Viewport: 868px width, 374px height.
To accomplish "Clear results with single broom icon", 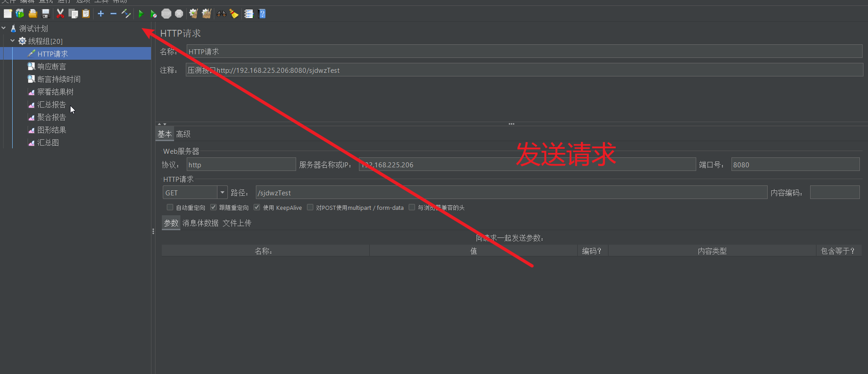I will (193, 14).
